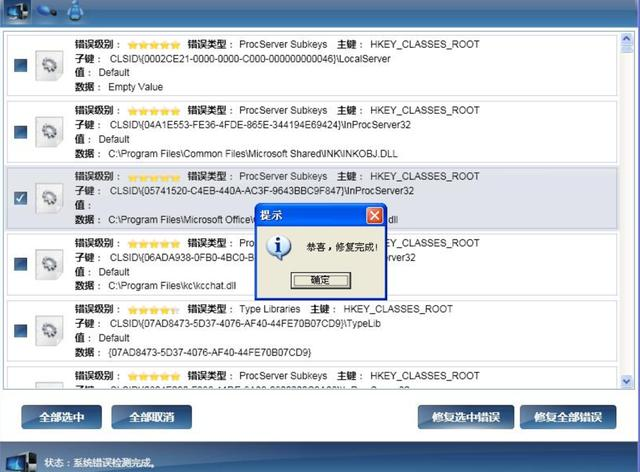The height and width of the screenshot is (472, 640).
Task: Click star rating of the Type Libraries entry
Action: click(x=154, y=309)
